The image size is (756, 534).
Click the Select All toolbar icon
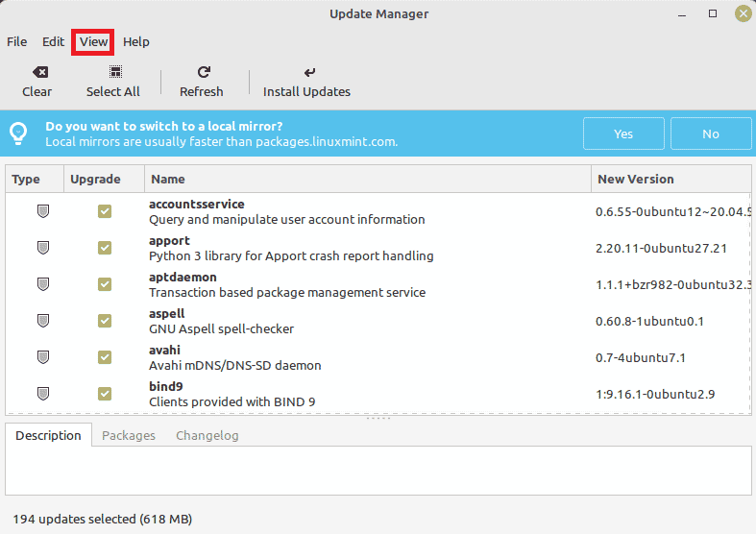point(115,72)
